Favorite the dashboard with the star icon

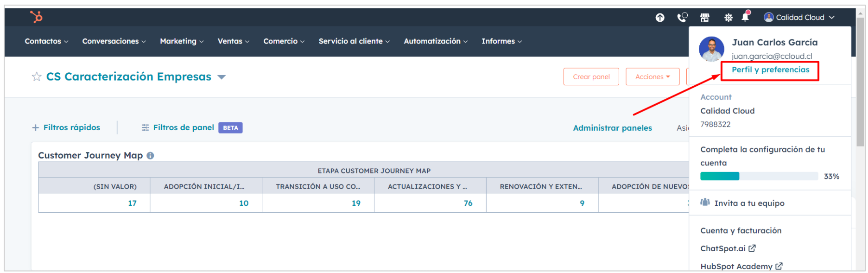pyautogui.click(x=37, y=76)
